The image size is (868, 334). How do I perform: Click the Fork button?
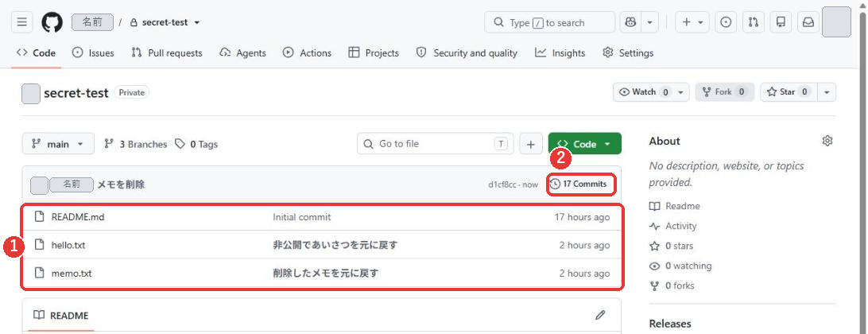click(x=725, y=92)
